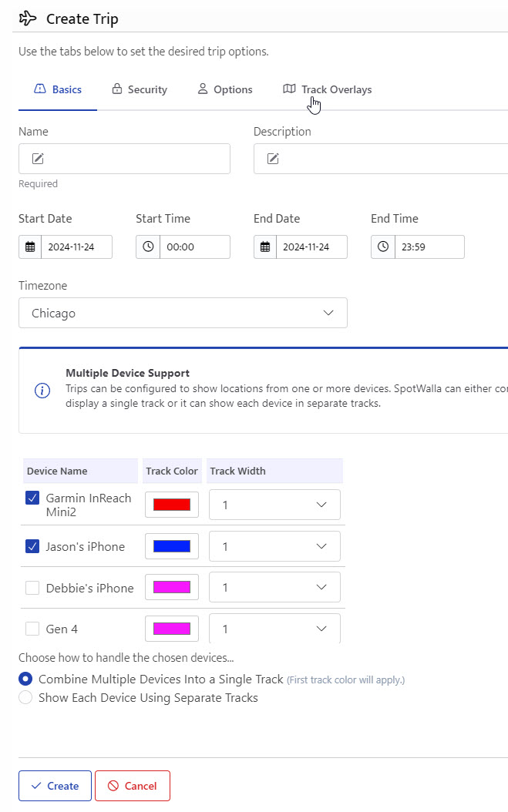Select Show Each Device Using Separate Tracks
Screen dimensions: 508x812
(25, 698)
